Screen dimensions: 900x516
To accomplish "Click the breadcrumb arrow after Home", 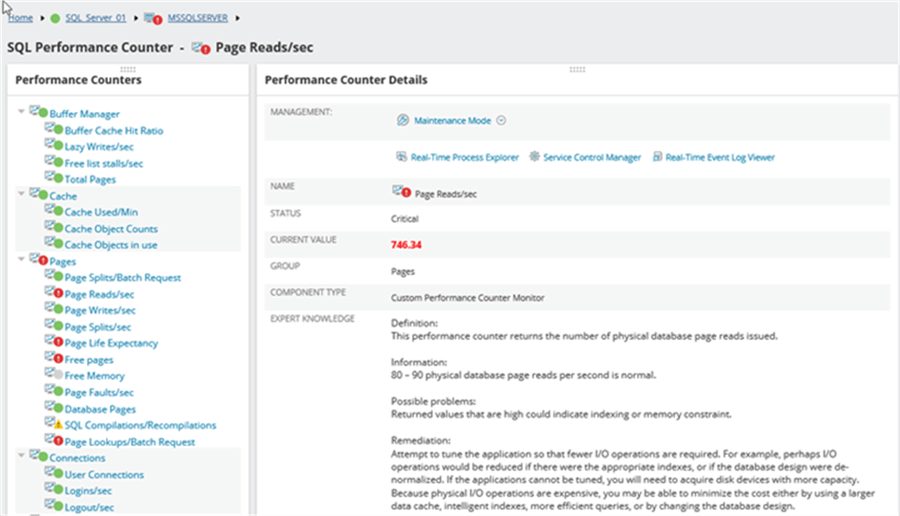I will pos(42,18).
